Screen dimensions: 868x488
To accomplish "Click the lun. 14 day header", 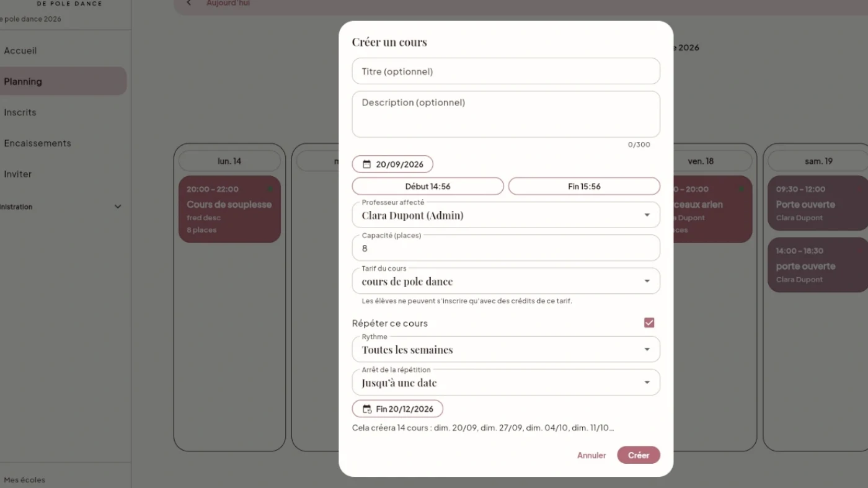I will 229,161.
